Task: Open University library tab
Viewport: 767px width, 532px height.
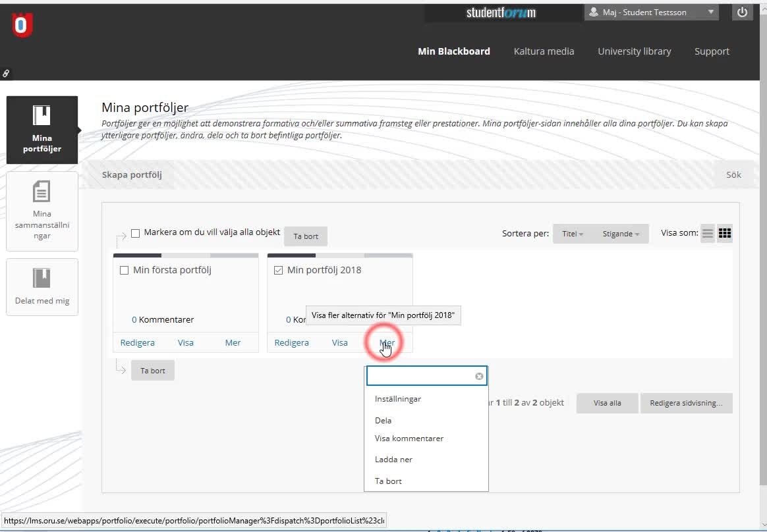Action: (634, 51)
